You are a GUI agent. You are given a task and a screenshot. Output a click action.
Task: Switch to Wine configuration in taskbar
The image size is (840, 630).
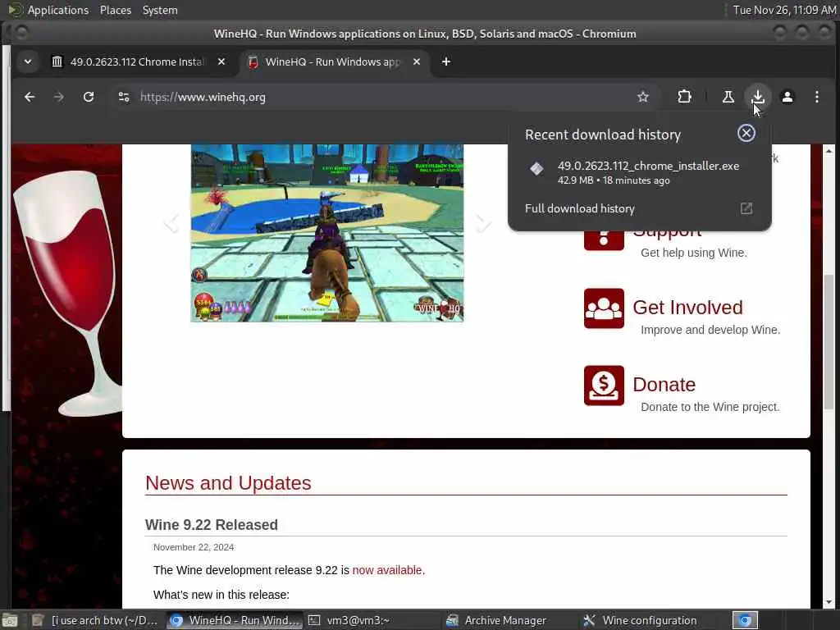(648, 620)
